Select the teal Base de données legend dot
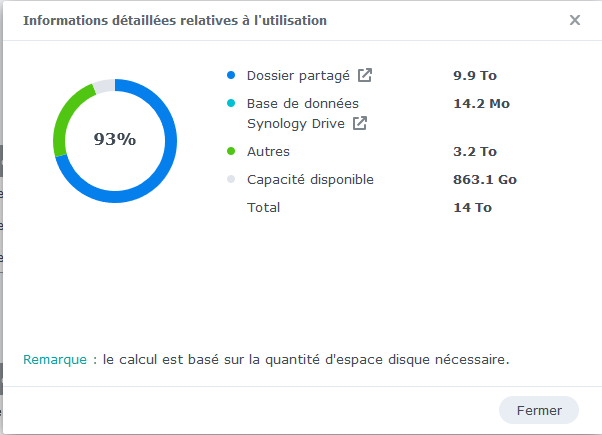 click(x=231, y=103)
